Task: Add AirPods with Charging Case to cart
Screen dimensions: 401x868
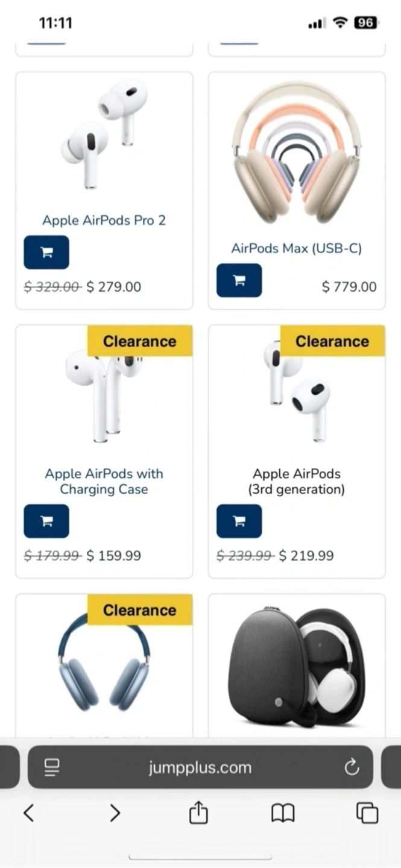Action: coord(46,521)
